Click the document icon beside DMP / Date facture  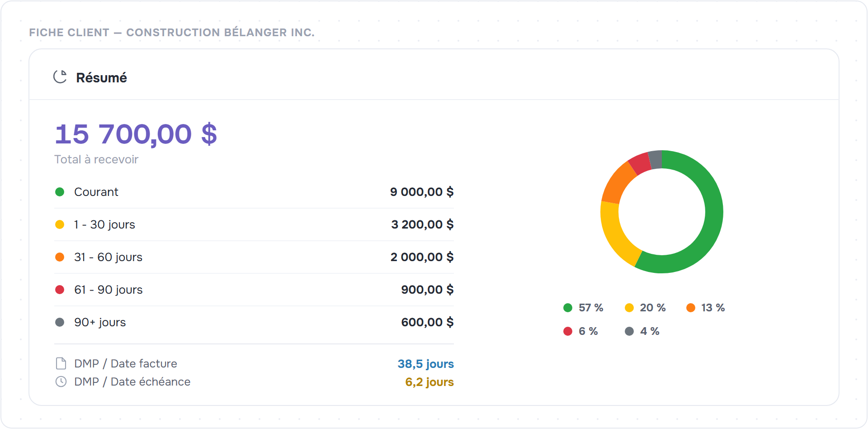[x=61, y=363]
